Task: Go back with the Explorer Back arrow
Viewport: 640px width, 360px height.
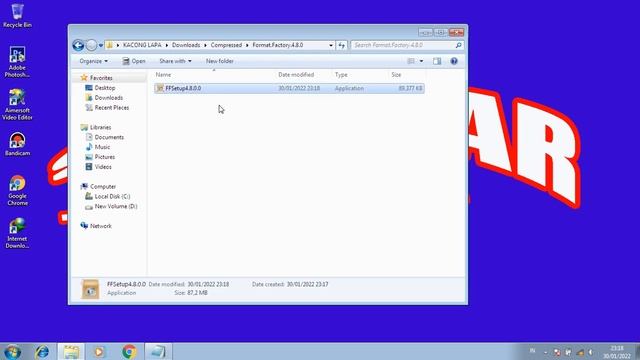Action: tap(78, 45)
